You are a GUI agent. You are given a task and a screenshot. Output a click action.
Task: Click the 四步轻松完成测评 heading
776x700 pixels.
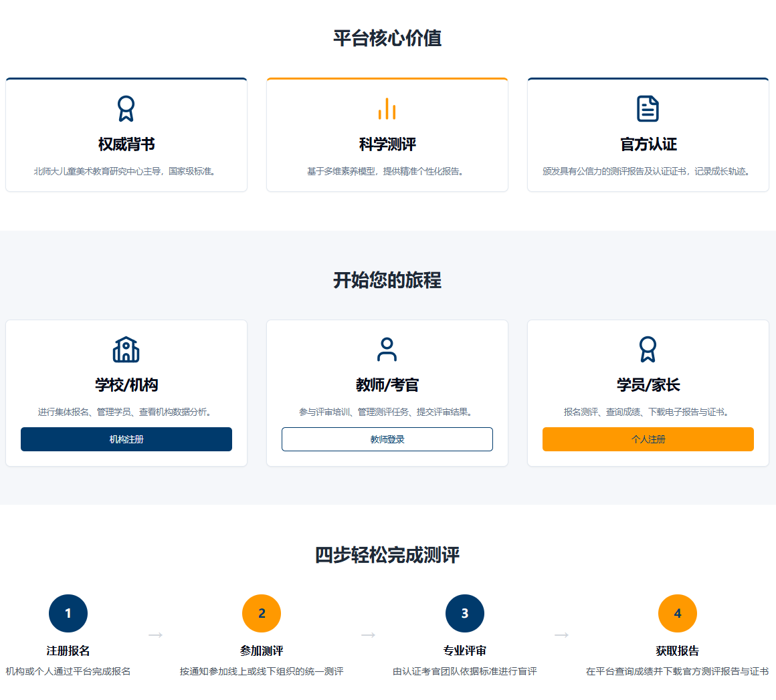[x=387, y=554]
